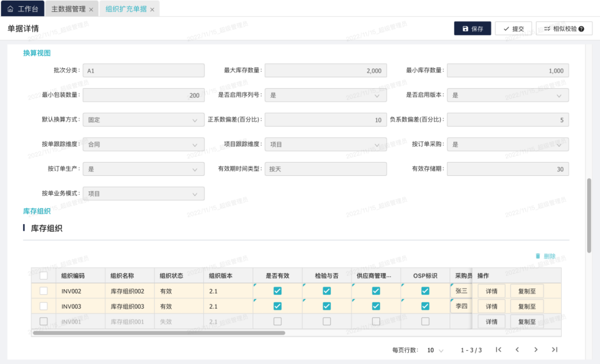Click the save disk icon
The image size is (600, 364).
coord(466,29)
